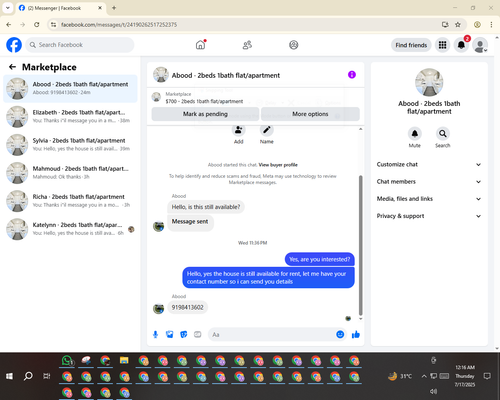The height and width of the screenshot is (400, 500).
Task: Open the taskbar clock and date
Action: coord(465,376)
